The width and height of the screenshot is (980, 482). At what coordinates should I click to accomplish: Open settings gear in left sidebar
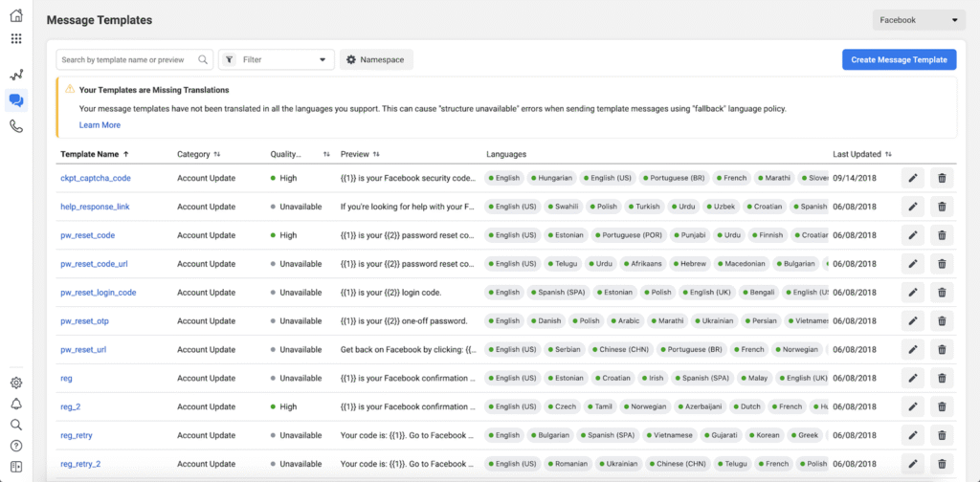[15, 383]
